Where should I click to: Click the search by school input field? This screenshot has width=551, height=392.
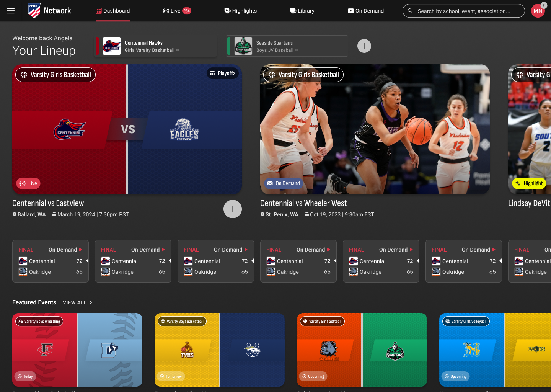tap(464, 11)
